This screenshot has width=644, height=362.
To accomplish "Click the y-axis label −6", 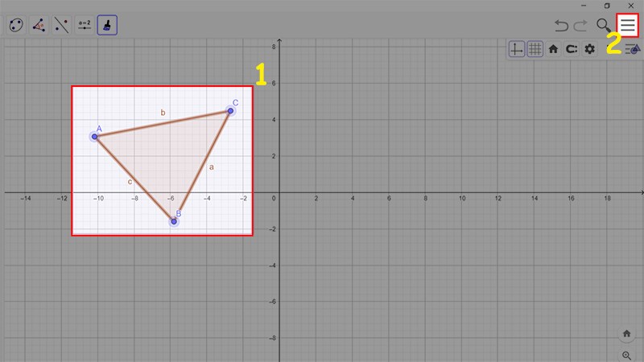I will pyautogui.click(x=272, y=302).
